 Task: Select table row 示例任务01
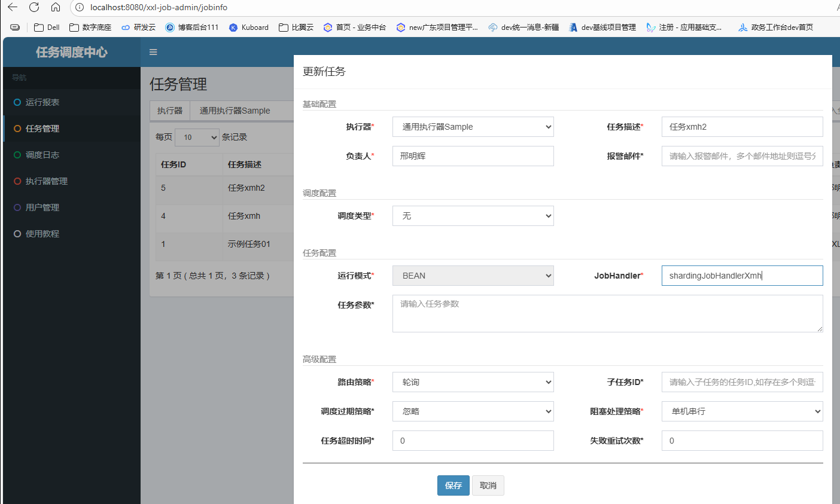224,244
